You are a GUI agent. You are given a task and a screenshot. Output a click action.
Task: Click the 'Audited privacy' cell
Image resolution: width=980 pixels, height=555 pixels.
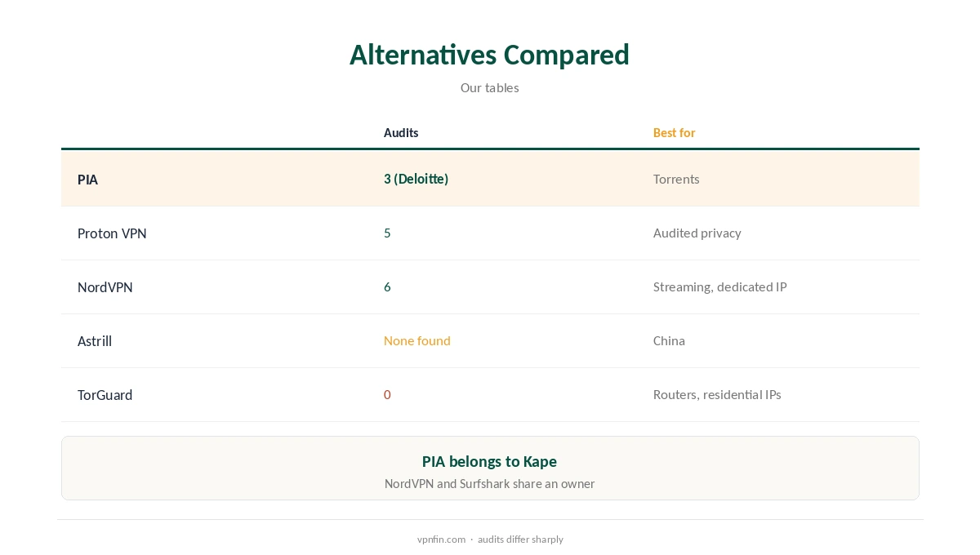pyautogui.click(x=697, y=233)
